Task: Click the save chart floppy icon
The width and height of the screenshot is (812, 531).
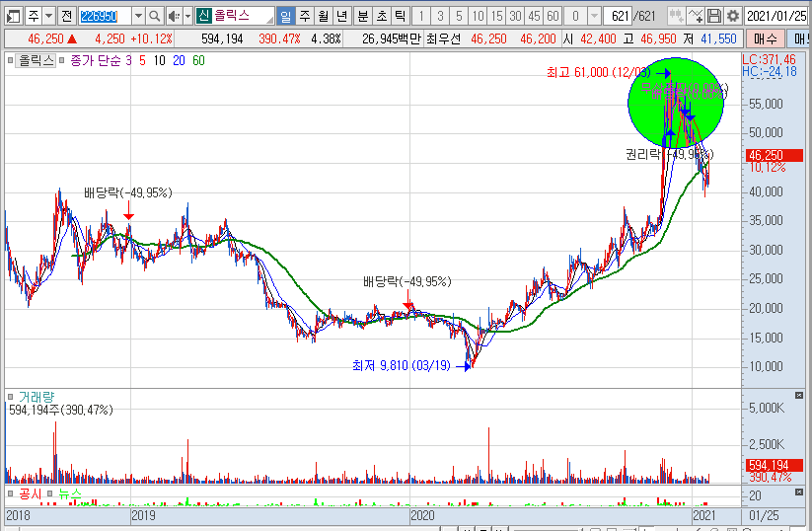Action: 714,16
